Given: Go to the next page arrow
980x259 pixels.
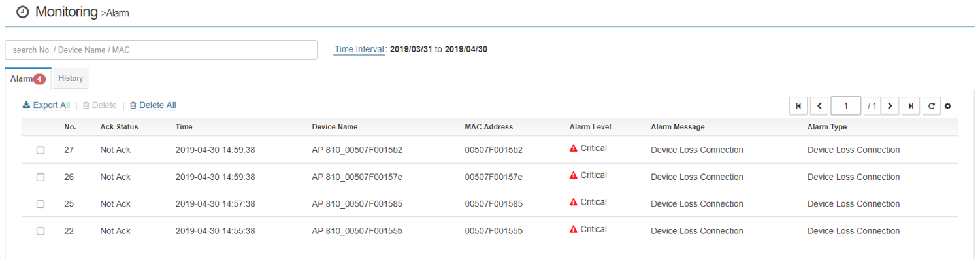Looking at the screenshot, I should pos(890,106).
